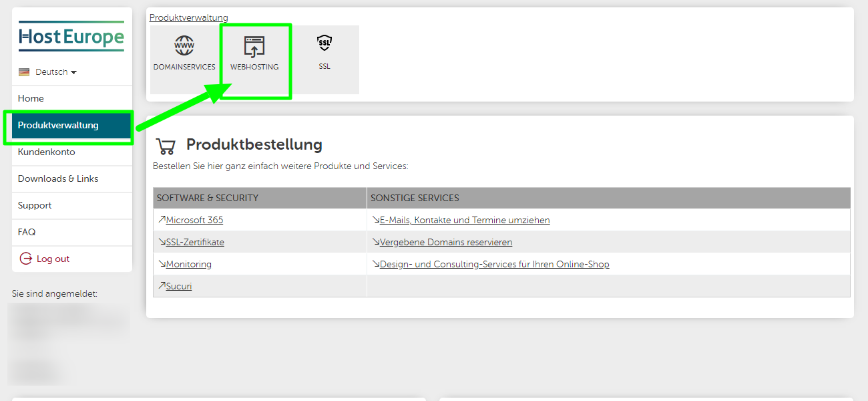Image resolution: width=868 pixels, height=401 pixels.
Task: Open FAQ in the sidebar
Action: pos(27,232)
